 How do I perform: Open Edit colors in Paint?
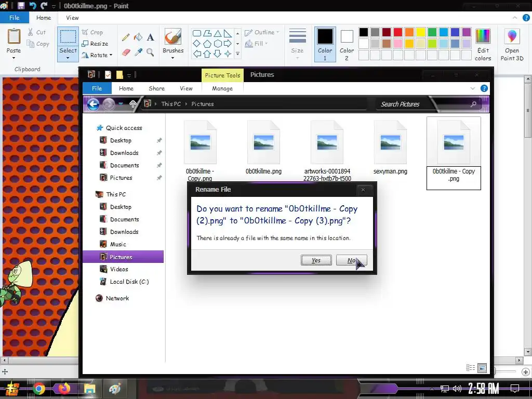483,45
